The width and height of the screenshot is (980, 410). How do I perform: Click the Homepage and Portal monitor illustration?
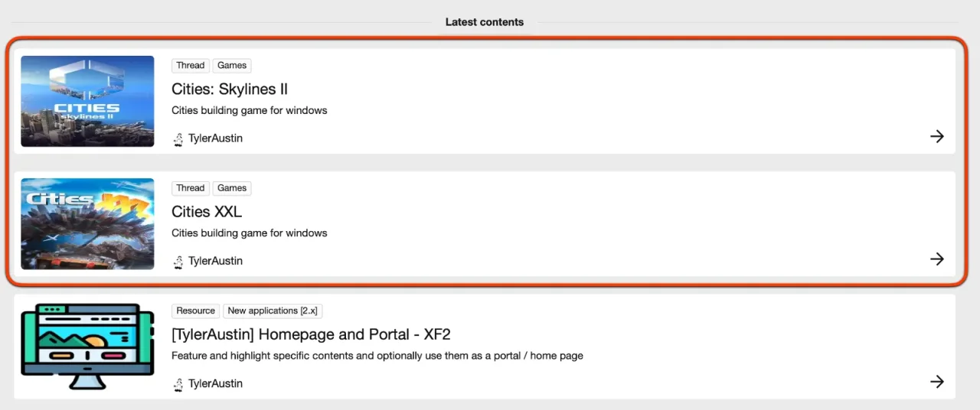pos(83,347)
